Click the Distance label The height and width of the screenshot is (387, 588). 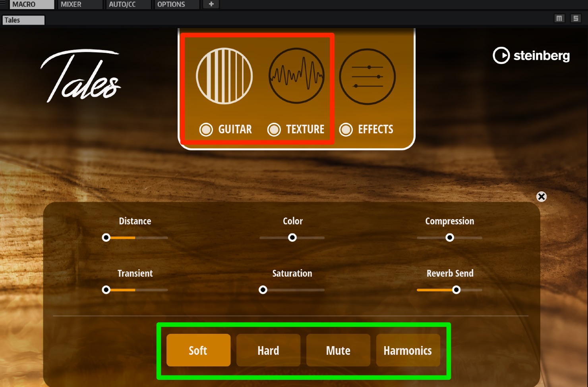coord(135,221)
